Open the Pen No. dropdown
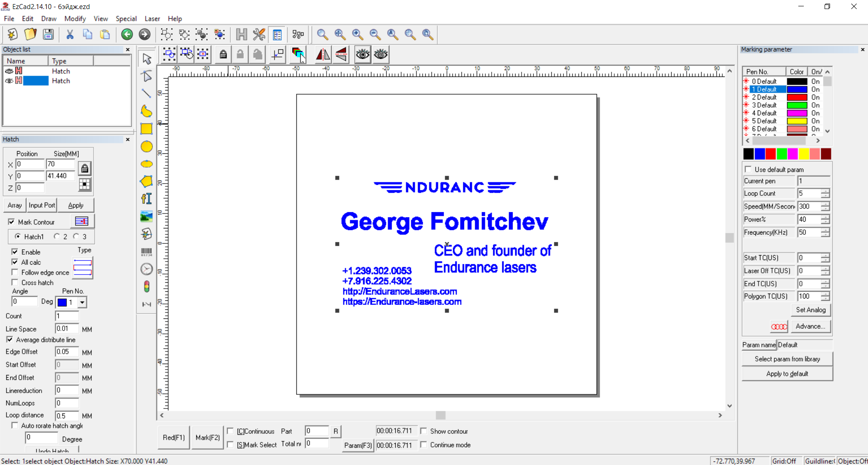The width and height of the screenshot is (868, 465). tap(82, 302)
